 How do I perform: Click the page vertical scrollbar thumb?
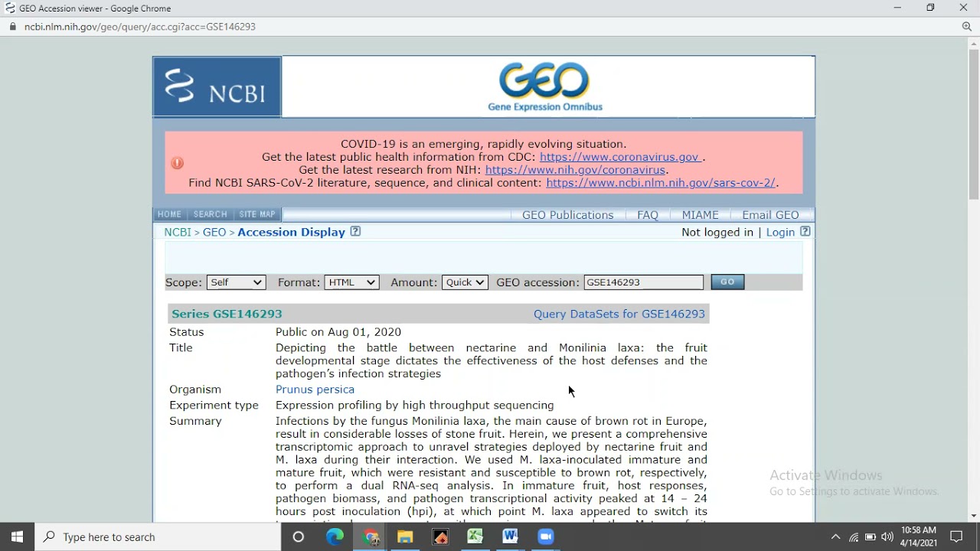coord(974,124)
